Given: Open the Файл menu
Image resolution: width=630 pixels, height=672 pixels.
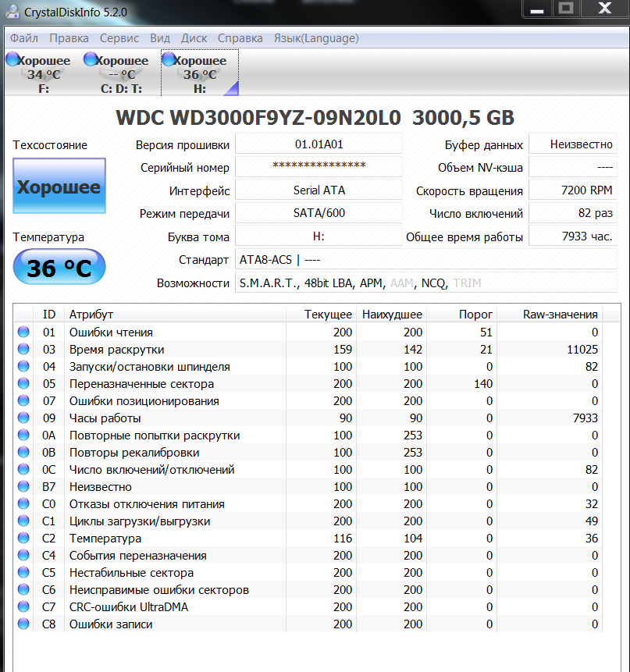Looking at the screenshot, I should [24, 38].
